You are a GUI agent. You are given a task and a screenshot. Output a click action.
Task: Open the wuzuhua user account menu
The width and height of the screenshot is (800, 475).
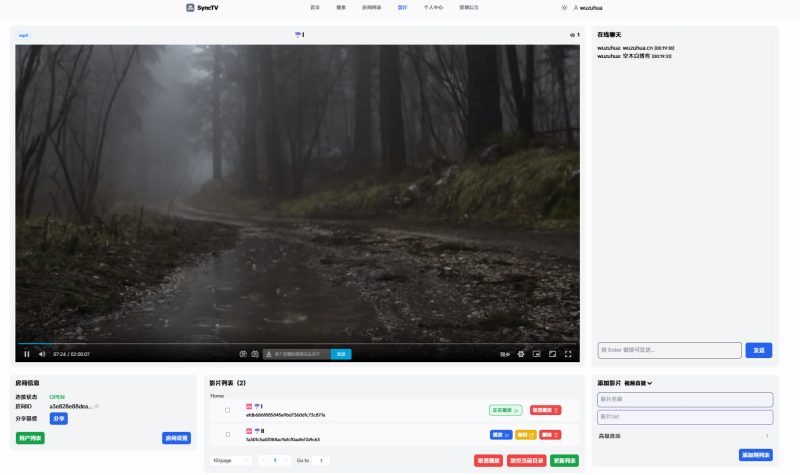point(588,8)
